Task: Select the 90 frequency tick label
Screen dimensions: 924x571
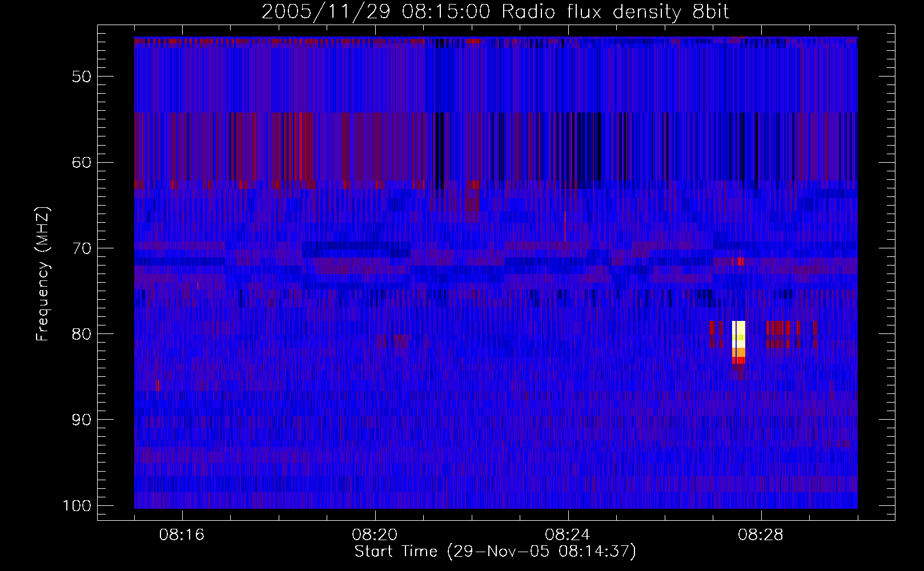Action: coord(81,420)
